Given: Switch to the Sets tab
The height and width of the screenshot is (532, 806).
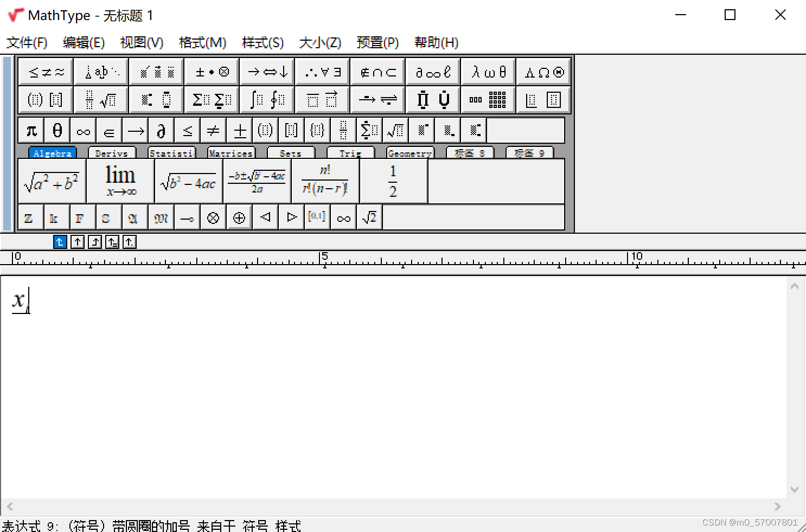Looking at the screenshot, I should [x=291, y=153].
